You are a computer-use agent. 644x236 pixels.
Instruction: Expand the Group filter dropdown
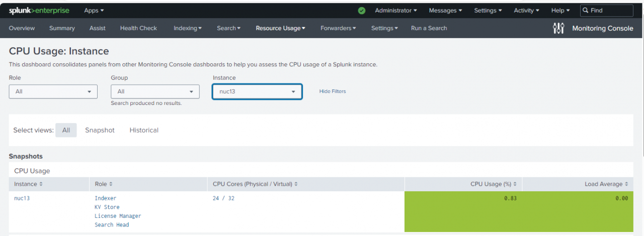(x=155, y=91)
